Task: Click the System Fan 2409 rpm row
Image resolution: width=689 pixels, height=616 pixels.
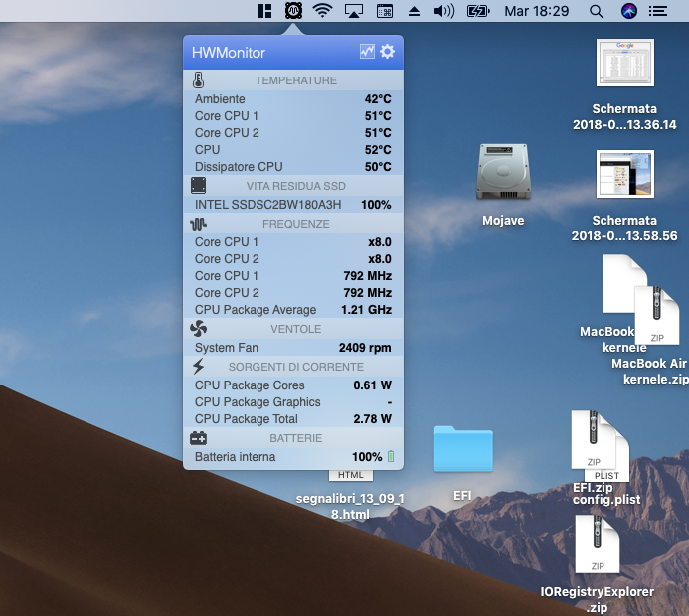Action: click(293, 348)
